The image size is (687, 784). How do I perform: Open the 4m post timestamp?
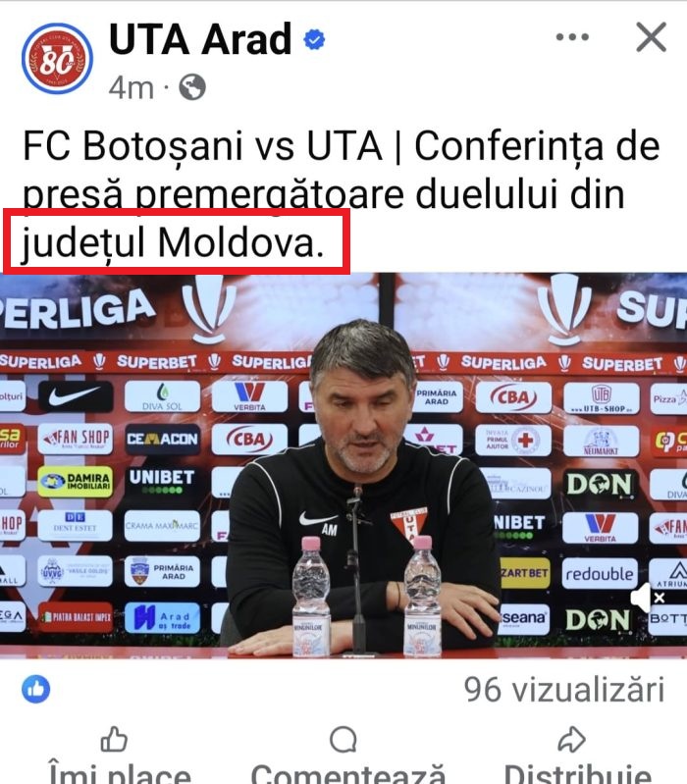[131, 87]
